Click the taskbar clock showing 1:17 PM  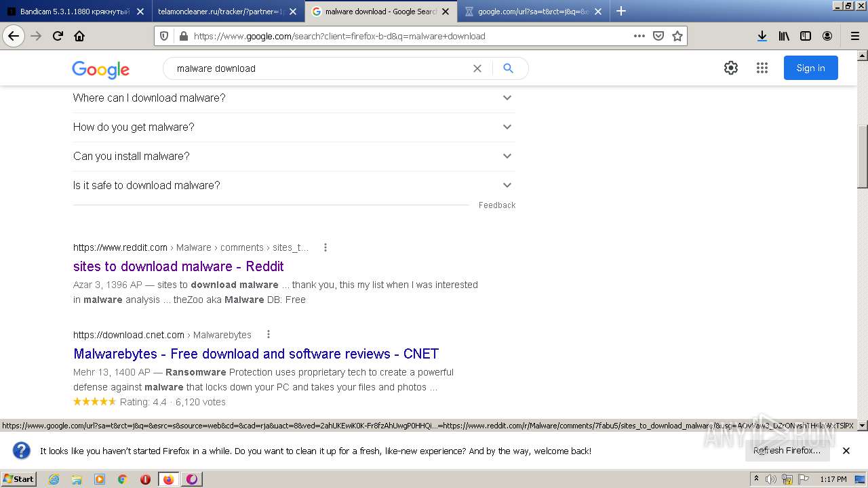[833, 479]
